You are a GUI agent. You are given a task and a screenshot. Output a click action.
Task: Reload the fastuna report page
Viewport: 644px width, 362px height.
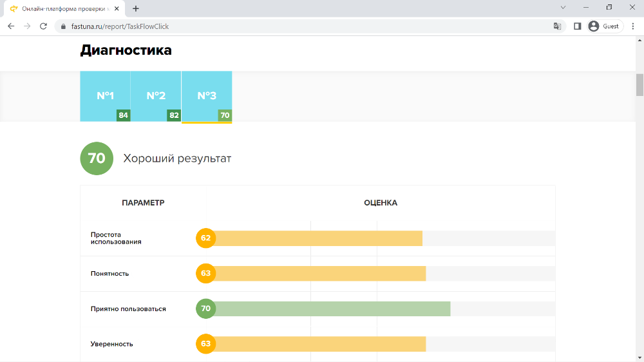click(x=43, y=26)
